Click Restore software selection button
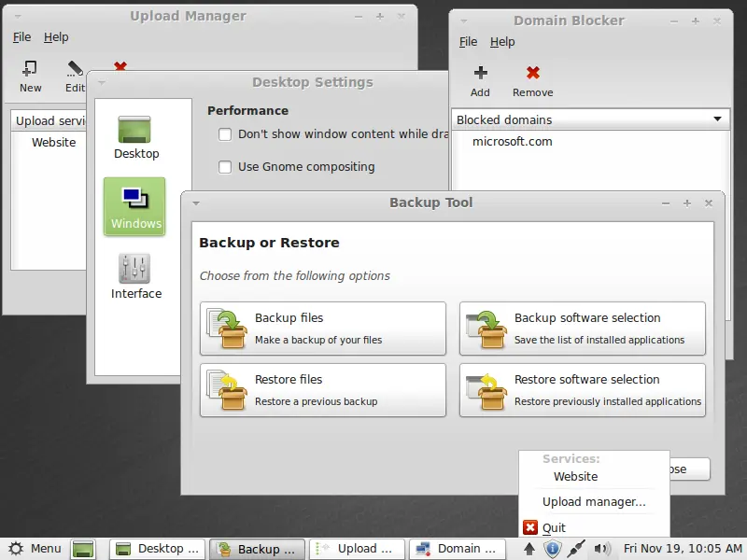Screen dimensions: 747x560 pos(582,390)
